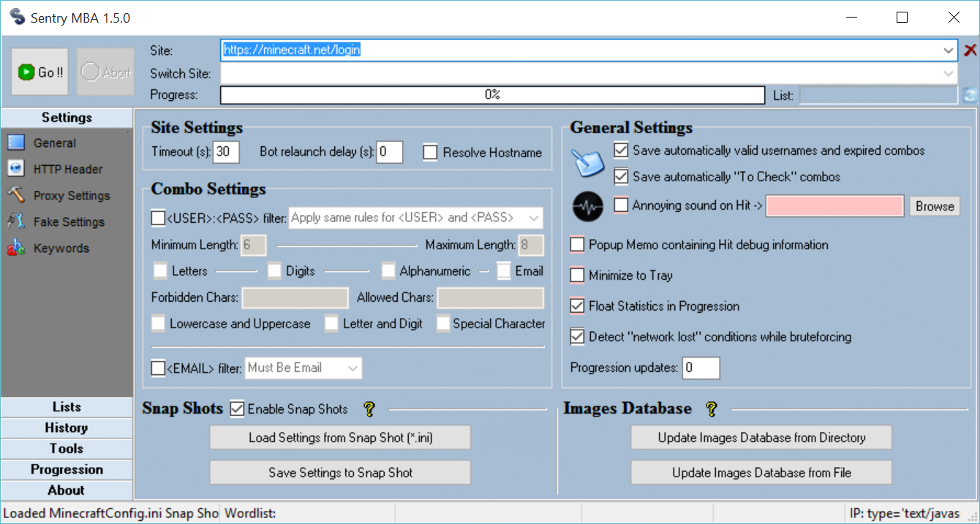Toggle the <EMAIL> filter checkbox
Viewport: 980px width, 524px height.
tap(158, 368)
